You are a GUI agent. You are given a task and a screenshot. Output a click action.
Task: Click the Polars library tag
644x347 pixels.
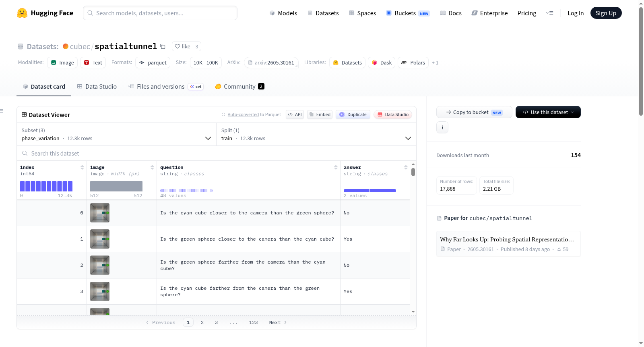pyautogui.click(x=413, y=62)
